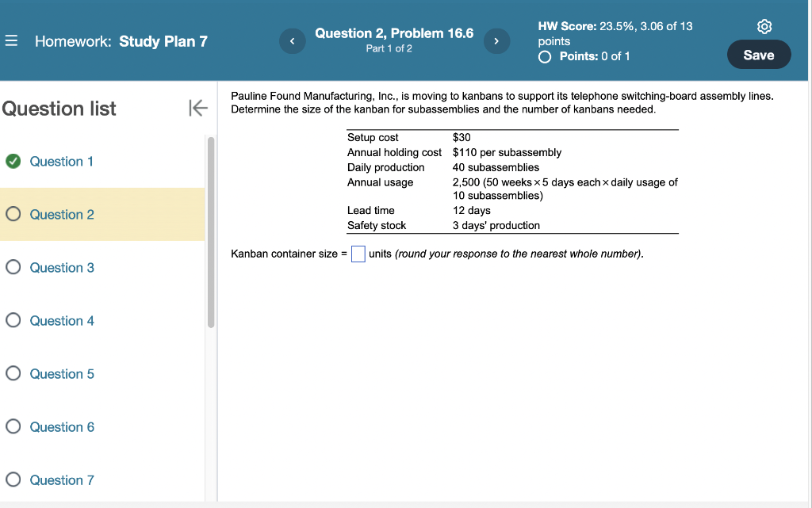
Task: Collapse the sidebar with the arrow icon
Action: point(197,109)
